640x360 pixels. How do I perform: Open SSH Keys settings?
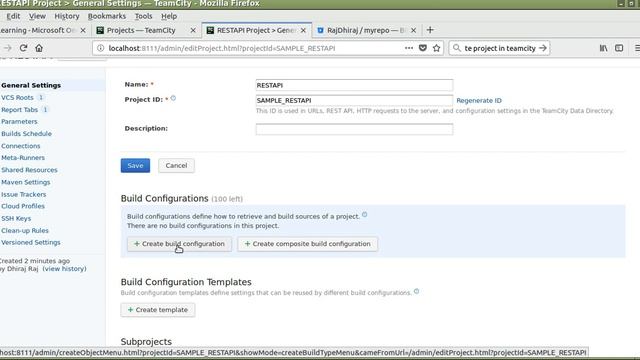16,218
